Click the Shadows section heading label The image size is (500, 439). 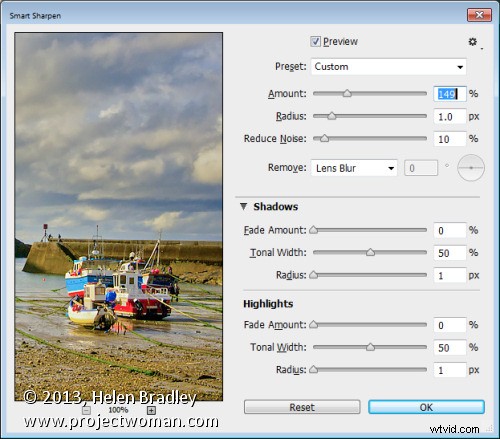[276, 207]
